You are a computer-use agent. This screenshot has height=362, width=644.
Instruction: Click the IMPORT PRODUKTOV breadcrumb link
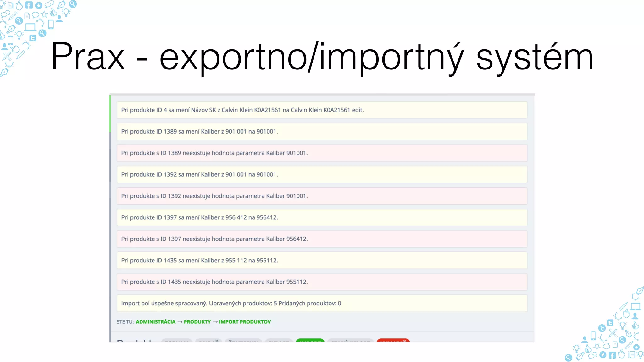[245, 322]
